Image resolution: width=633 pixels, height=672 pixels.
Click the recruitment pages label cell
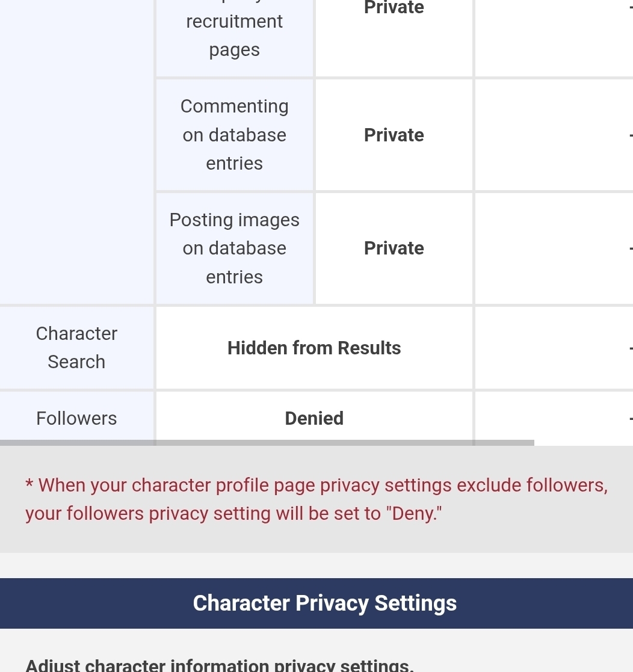[x=235, y=36]
